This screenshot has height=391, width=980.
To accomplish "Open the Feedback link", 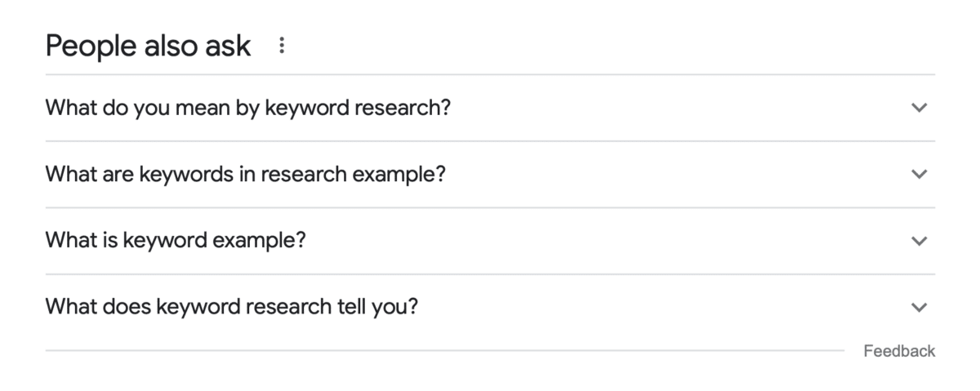I will pos(899,351).
